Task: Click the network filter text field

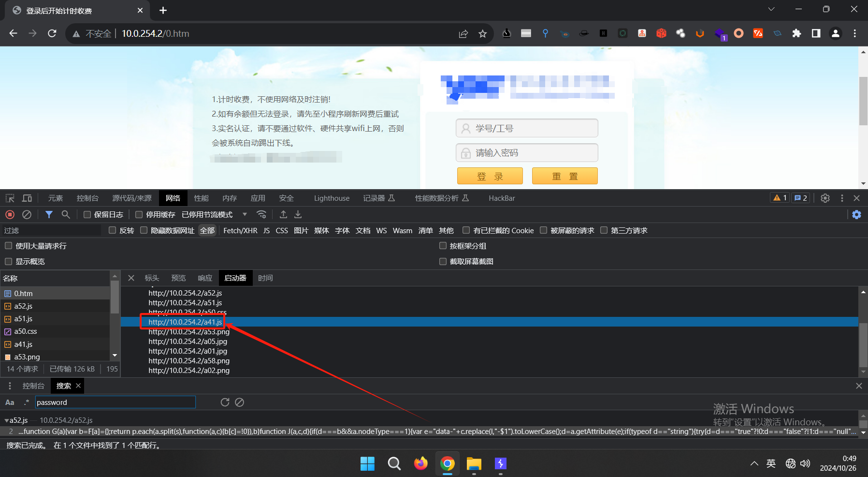Action: point(52,230)
